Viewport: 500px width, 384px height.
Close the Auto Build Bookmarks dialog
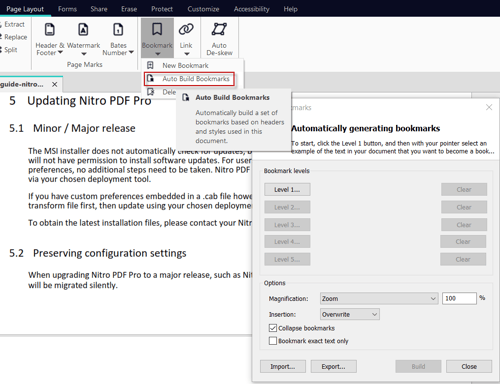pos(489,107)
